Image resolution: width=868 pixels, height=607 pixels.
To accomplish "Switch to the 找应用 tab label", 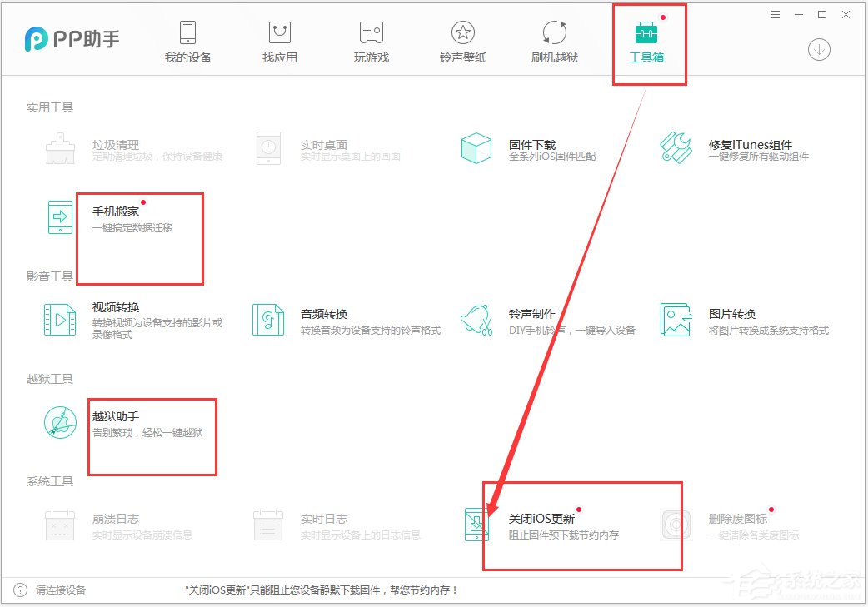I will point(280,57).
